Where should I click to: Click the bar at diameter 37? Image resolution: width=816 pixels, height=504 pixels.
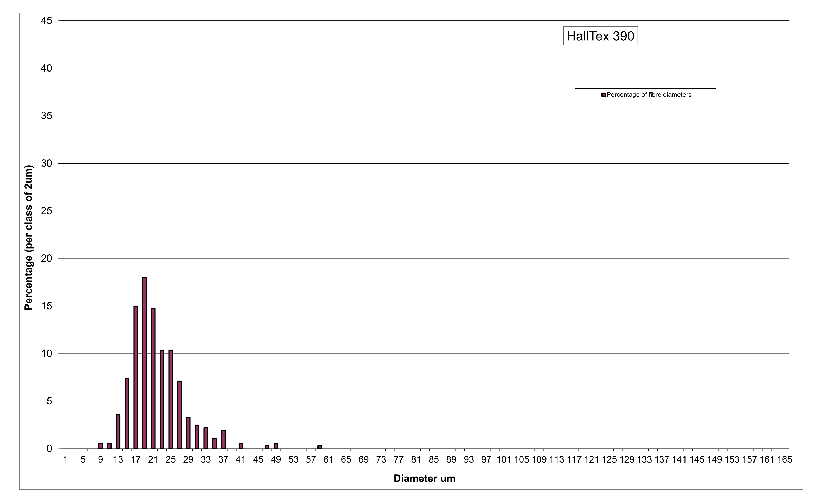tap(223, 439)
